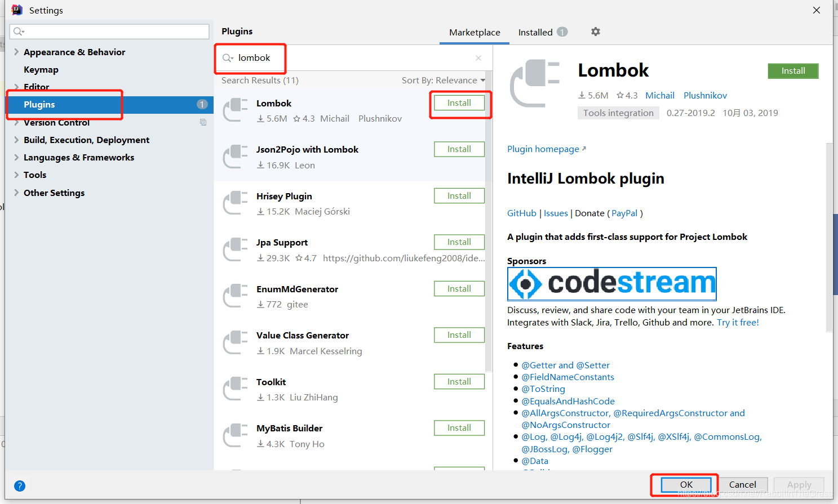Expand Build, Execution, Deployment node
The image size is (838, 504).
point(16,140)
